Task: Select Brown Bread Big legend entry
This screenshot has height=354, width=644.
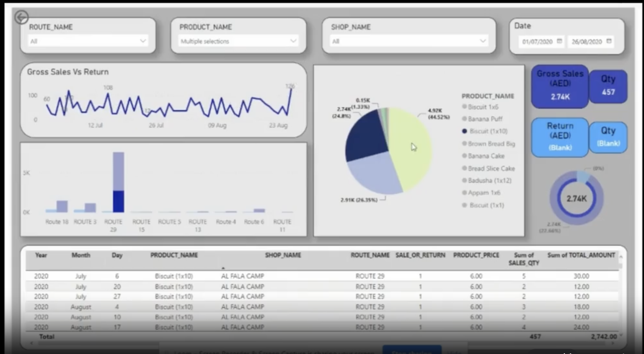Action: point(489,144)
